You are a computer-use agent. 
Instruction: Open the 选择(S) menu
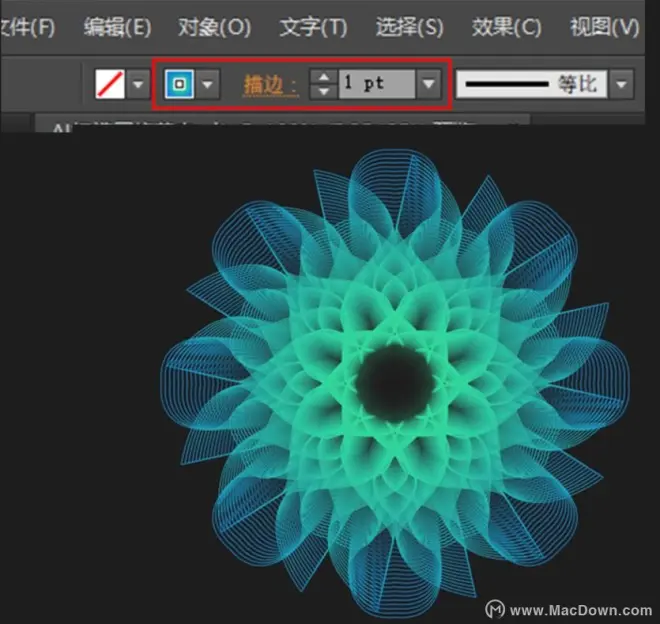(410, 28)
